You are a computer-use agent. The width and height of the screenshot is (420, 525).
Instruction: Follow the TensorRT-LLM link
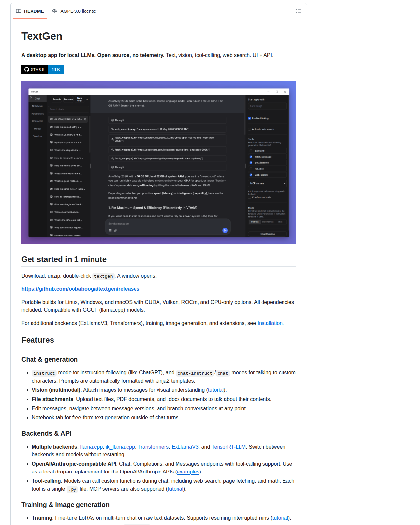coord(229,447)
